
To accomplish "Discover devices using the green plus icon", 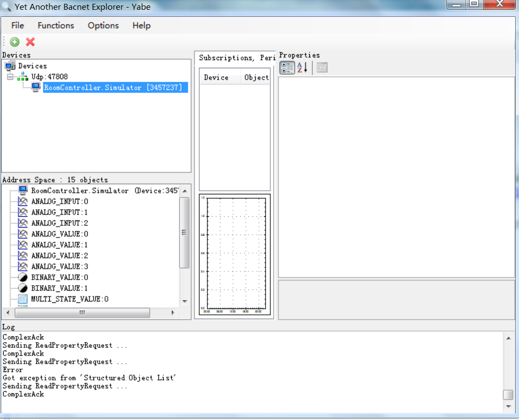I will (x=14, y=42).
